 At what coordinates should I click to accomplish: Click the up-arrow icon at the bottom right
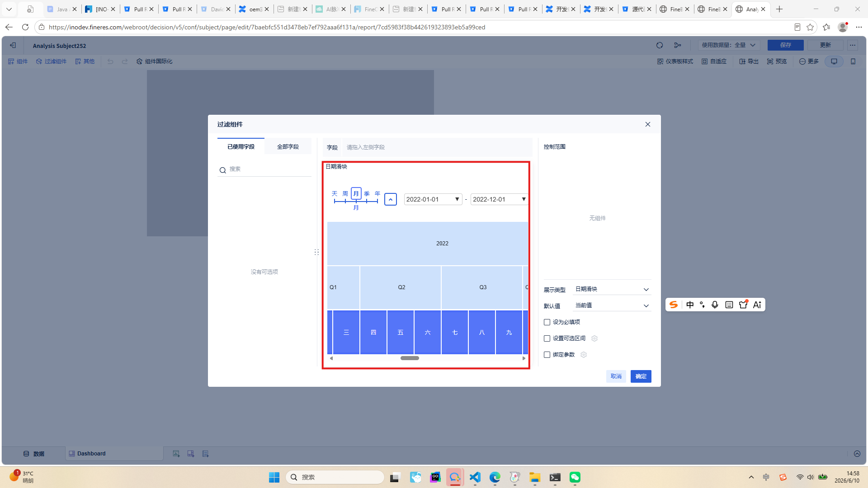coord(857,454)
